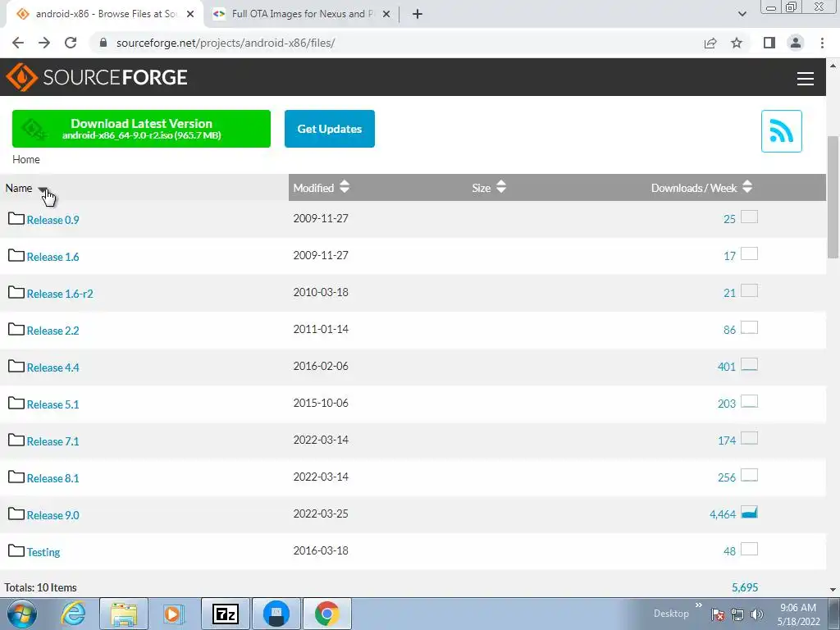This screenshot has height=630, width=840.
Task: Open Windows Explorer from the taskbar
Action: click(x=124, y=614)
